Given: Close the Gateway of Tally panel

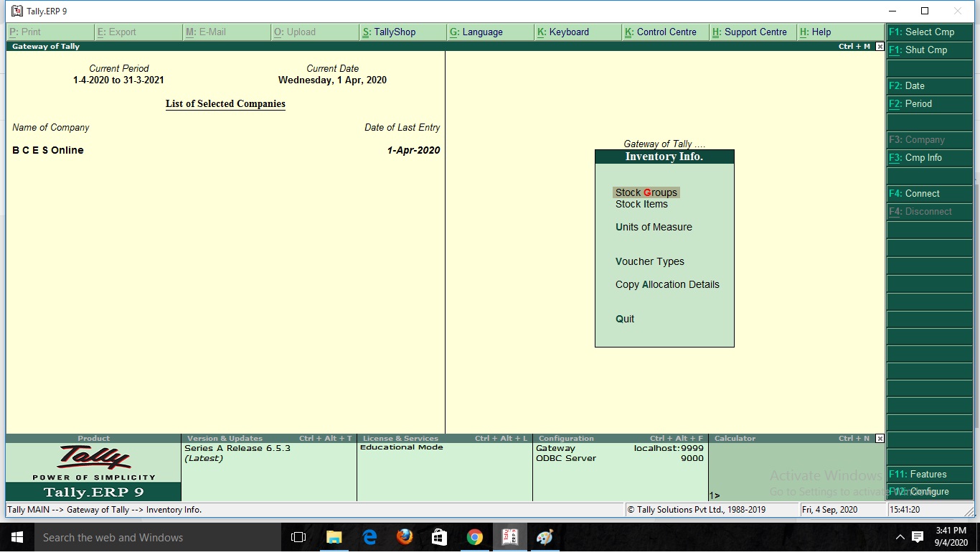Looking at the screenshot, I should pos(880,47).
